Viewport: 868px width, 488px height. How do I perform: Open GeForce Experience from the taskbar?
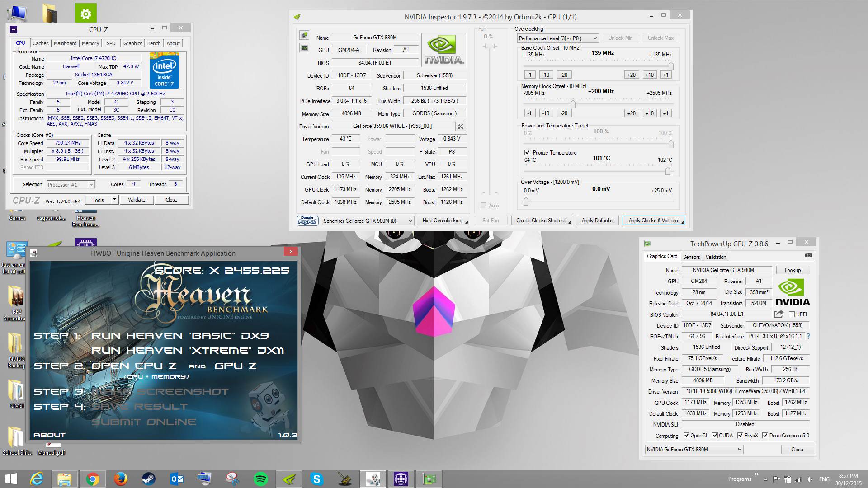288,479
